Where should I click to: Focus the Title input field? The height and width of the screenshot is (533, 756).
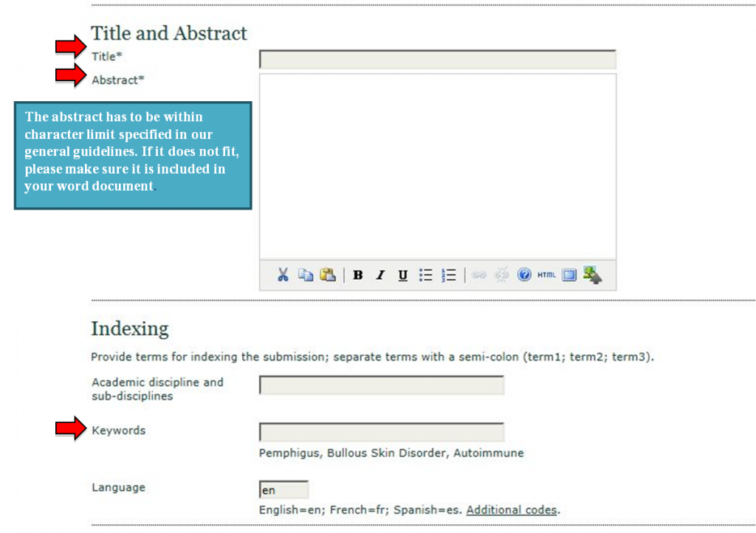[x=437, y=59]
